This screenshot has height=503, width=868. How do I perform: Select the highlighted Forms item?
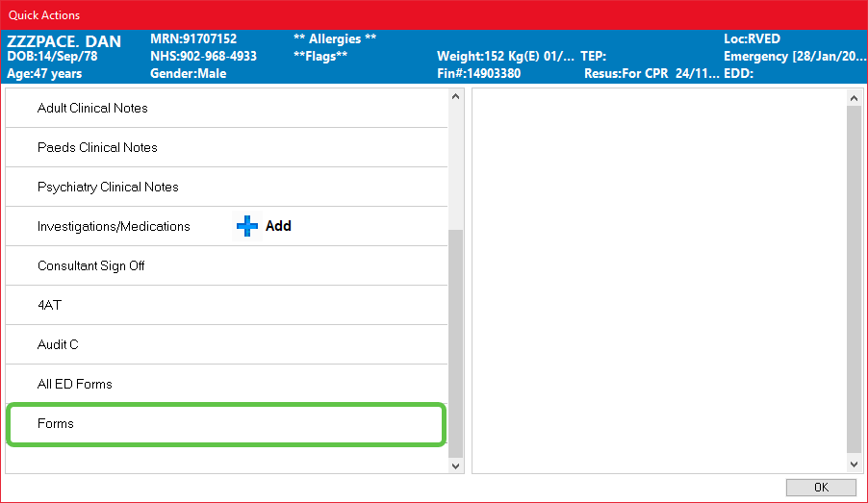56,424
